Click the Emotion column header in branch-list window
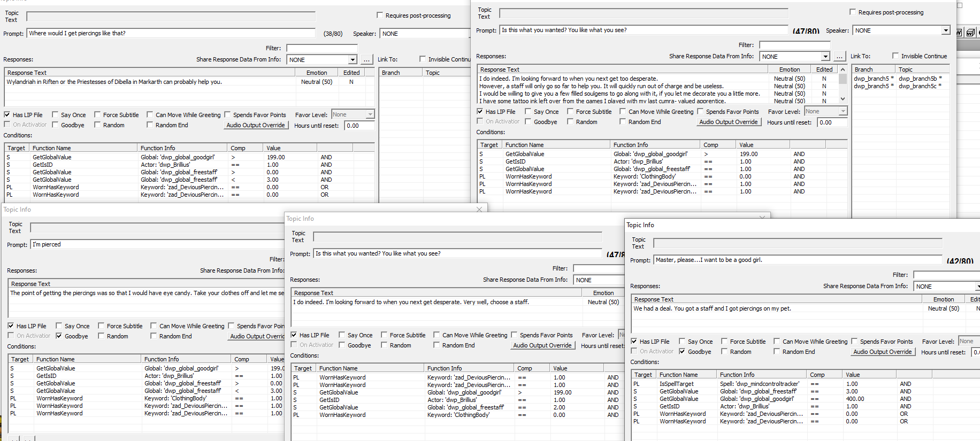The width and height of the screenshot is (980, 441). pyautogui.click(x=790, y=69)
